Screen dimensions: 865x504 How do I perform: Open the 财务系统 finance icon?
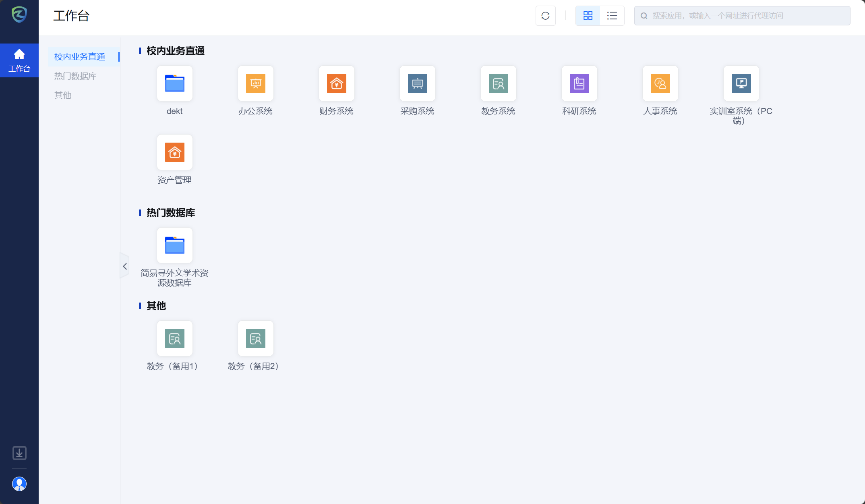click(337, 84)
